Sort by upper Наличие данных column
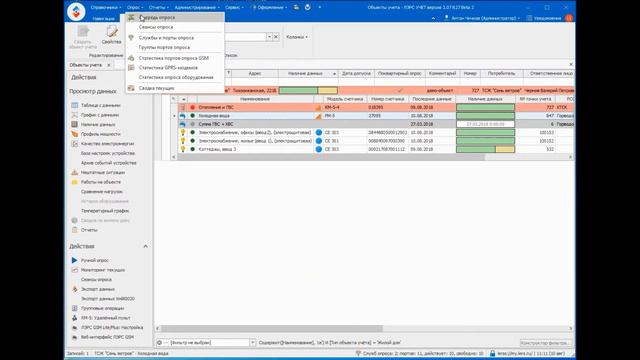 308,73
